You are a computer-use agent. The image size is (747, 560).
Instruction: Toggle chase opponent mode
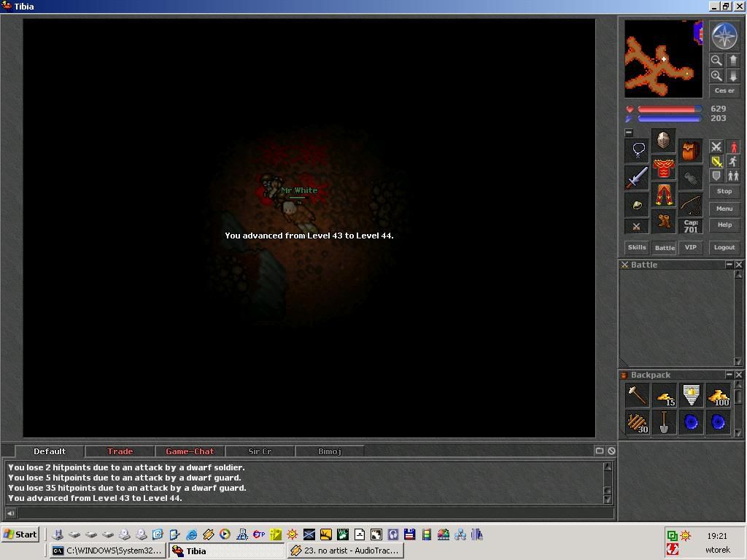[x=733, y=161]
